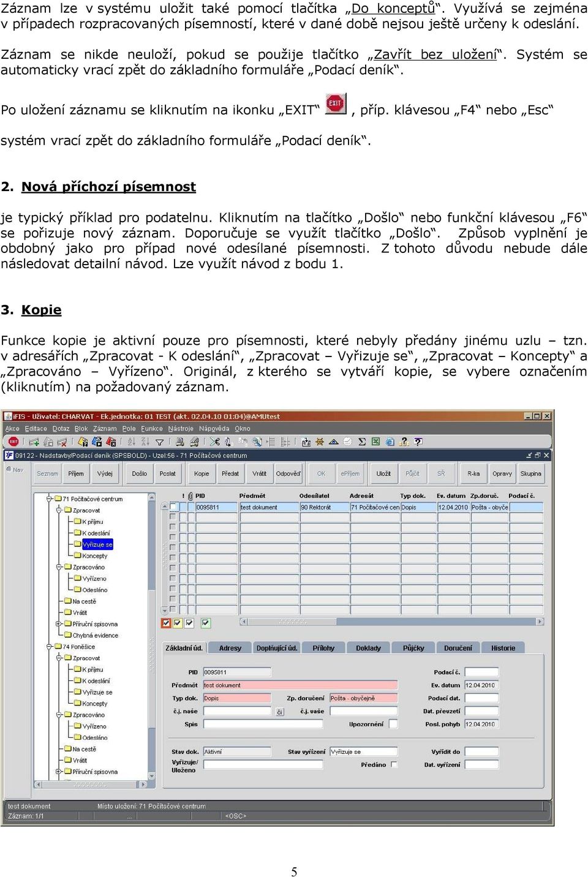
Task: Click the 'test dokument' cell in the grid
Action: pos(268,507)
